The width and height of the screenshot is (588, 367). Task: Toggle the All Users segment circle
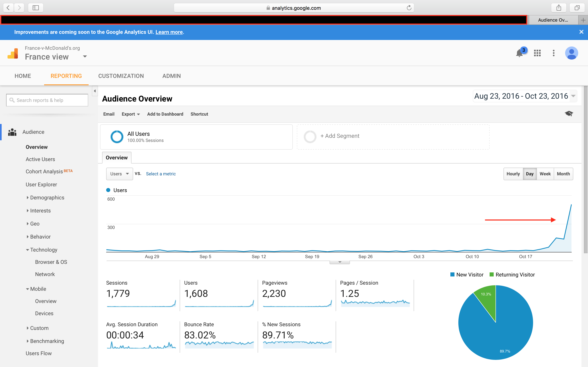tap(117, 137)
